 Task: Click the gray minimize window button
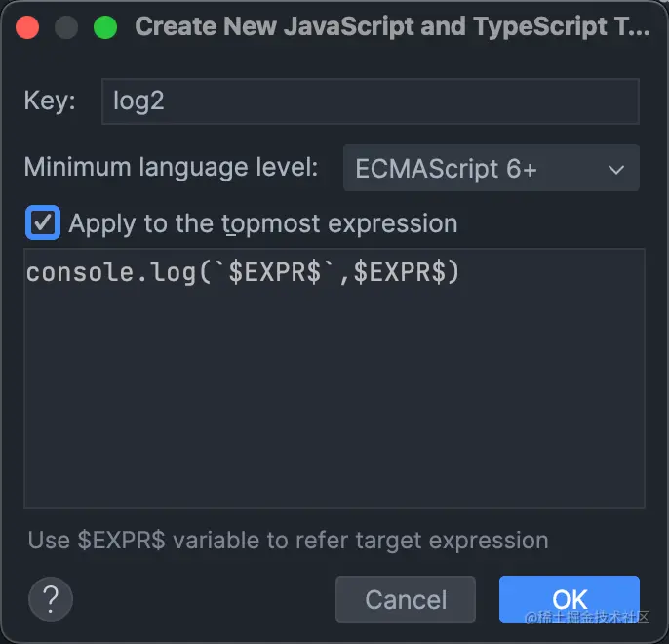[x=65, y=27]
